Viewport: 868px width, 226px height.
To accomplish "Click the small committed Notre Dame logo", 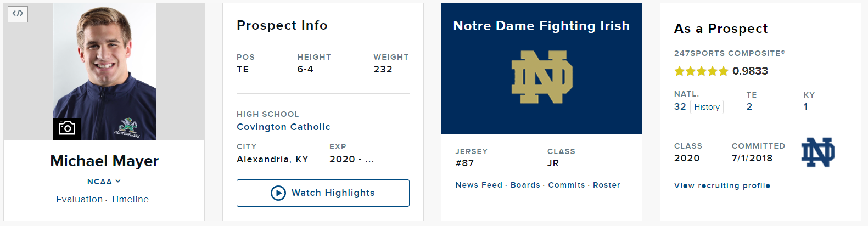I will tap(818, 152).
